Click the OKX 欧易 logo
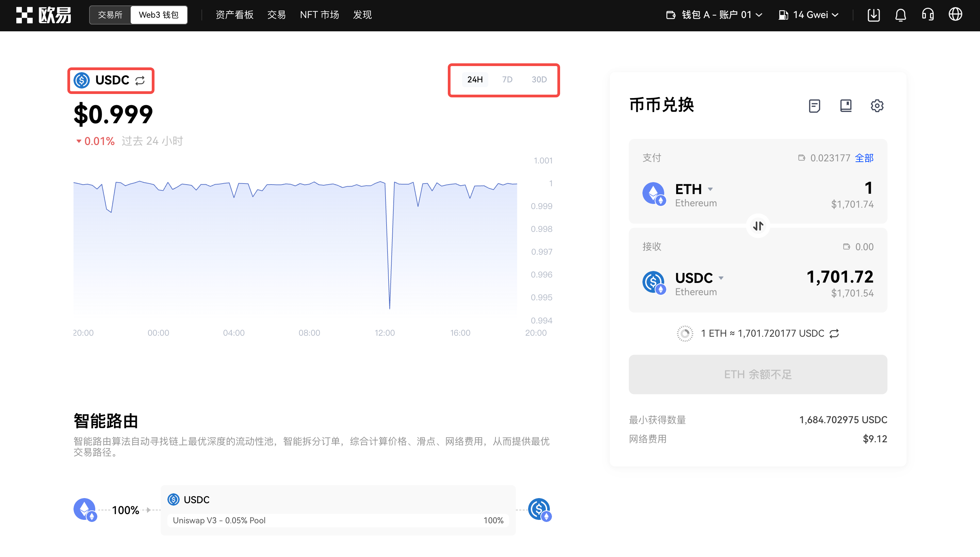980x557 pixels. [43, 15]
